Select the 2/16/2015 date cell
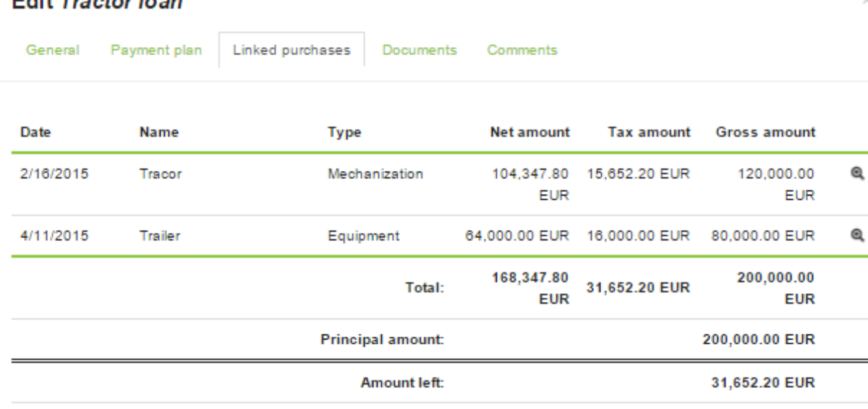This screenshot has width=868, height=409. pyautogui.click(x=54, y=174)
